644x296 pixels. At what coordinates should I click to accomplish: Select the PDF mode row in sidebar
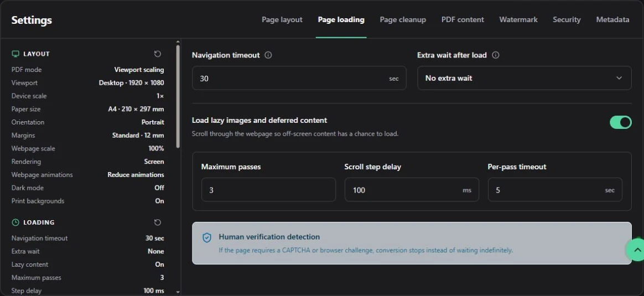click(87, 70)
